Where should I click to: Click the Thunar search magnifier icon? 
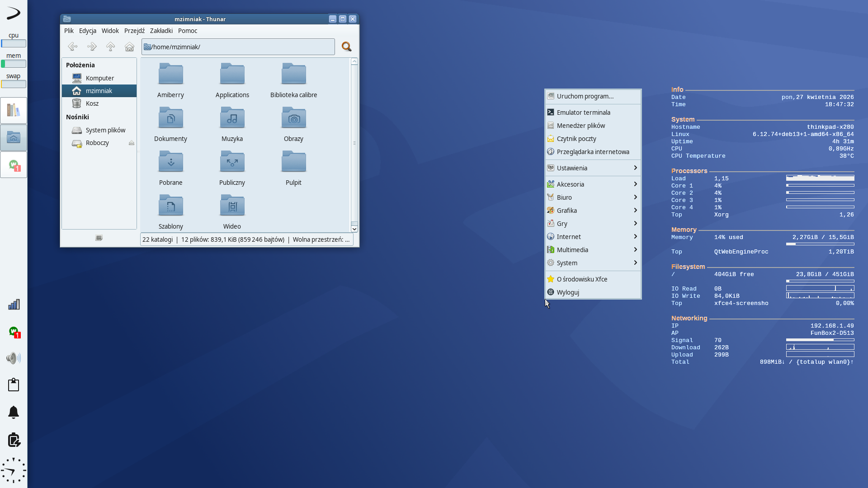pyautogui.click(x=346, y=47)
